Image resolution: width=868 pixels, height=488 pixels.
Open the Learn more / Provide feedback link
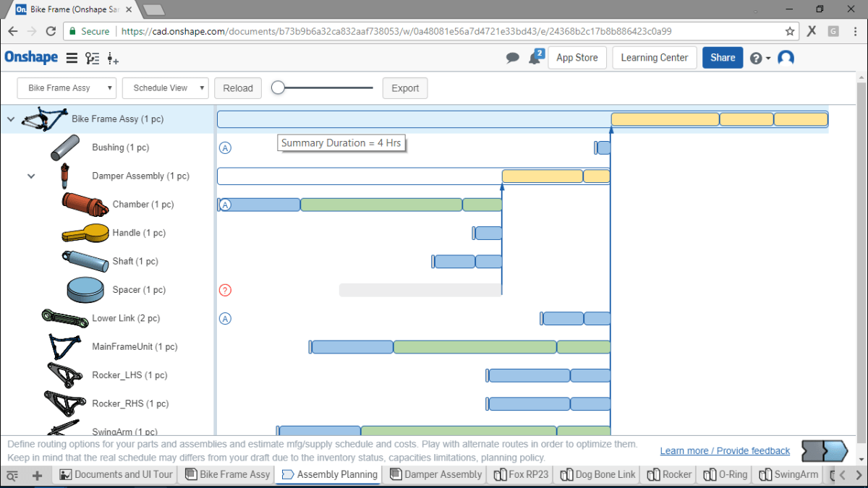point(724,450)
